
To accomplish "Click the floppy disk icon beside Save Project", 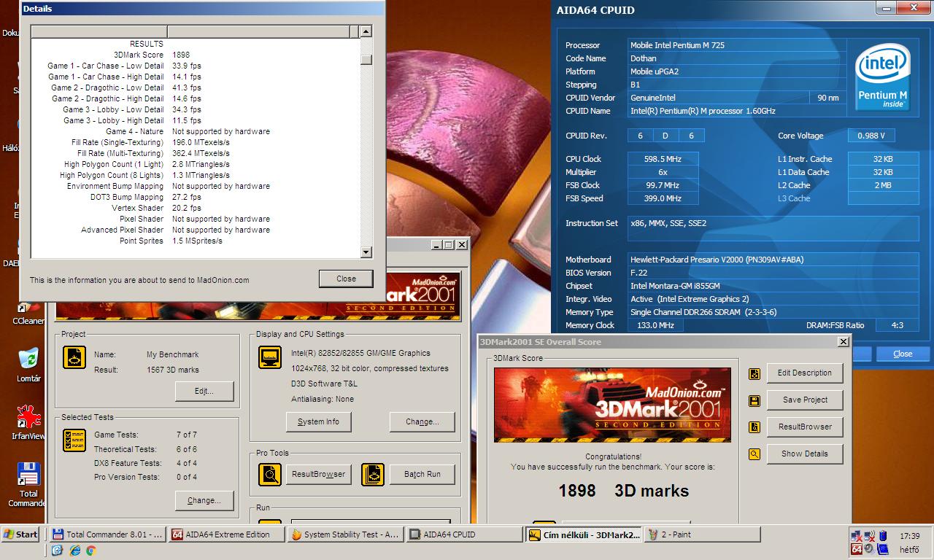I will [754, 400].
